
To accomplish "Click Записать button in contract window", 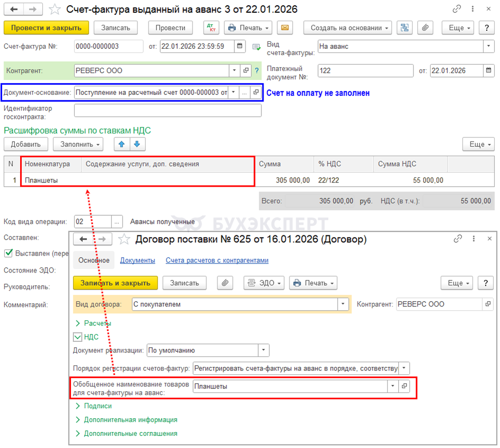I will click(185, 283).
